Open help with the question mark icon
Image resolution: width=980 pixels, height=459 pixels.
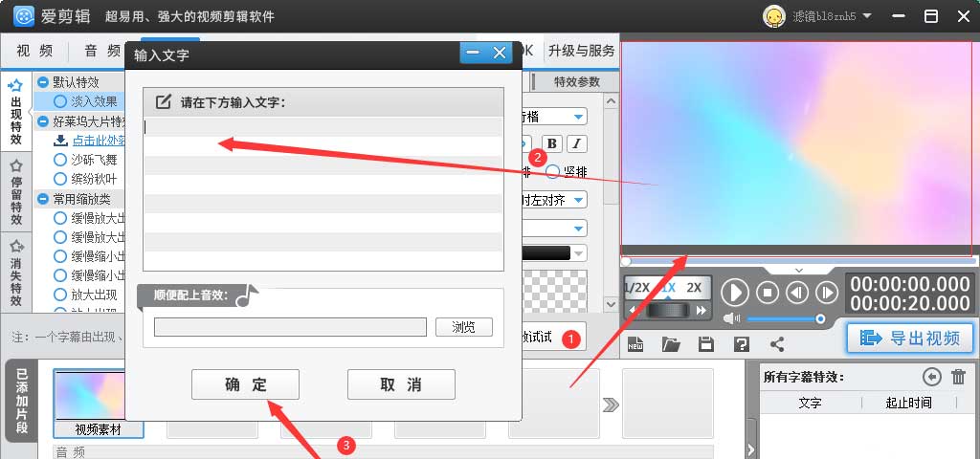(x=742, y=343)
